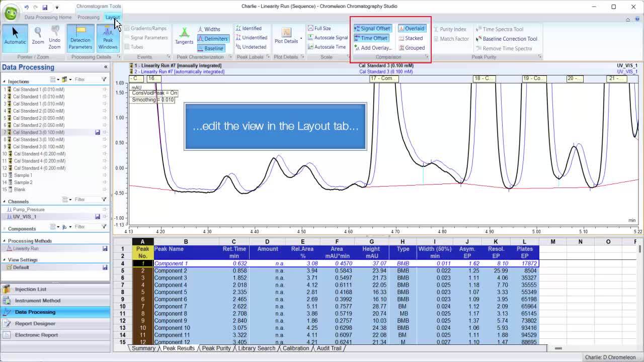644x362 pixels.
Task: Open Detection Parameters
Action: (80, 37)
